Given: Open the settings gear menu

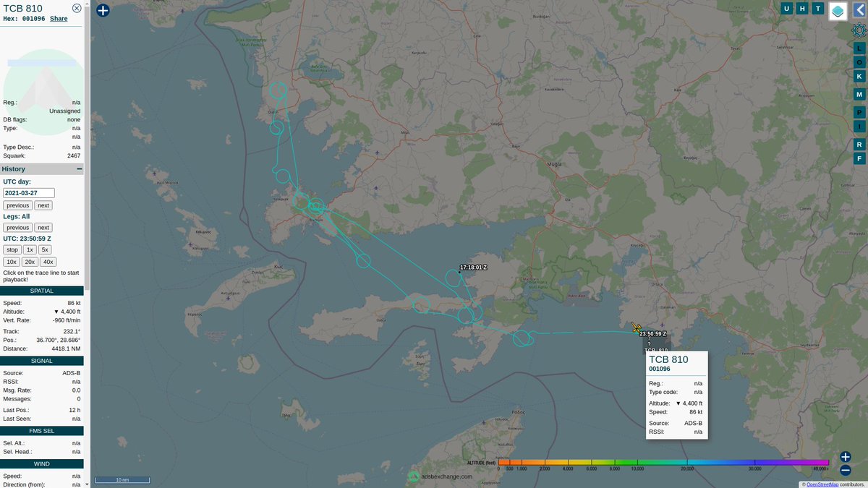Looking at the screenshot, I should coord(859,31).
